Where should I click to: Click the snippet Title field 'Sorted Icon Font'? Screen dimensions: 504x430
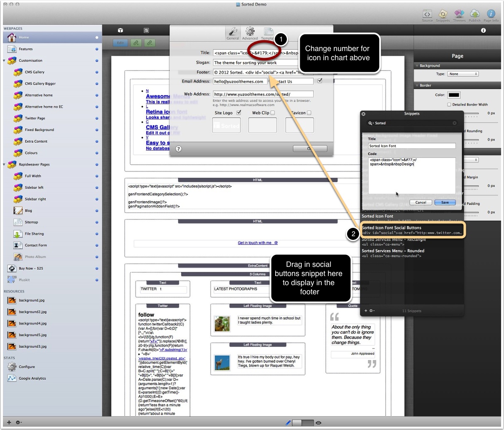pos(412,146)
